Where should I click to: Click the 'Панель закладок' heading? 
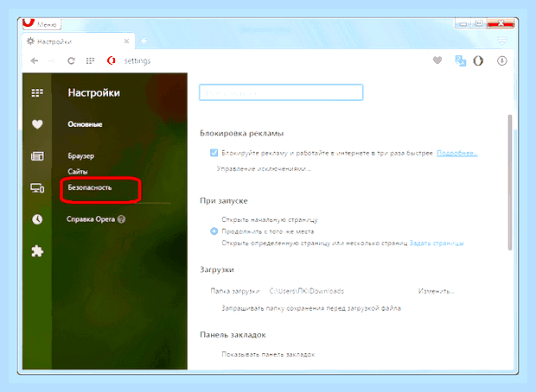point(233,335)
